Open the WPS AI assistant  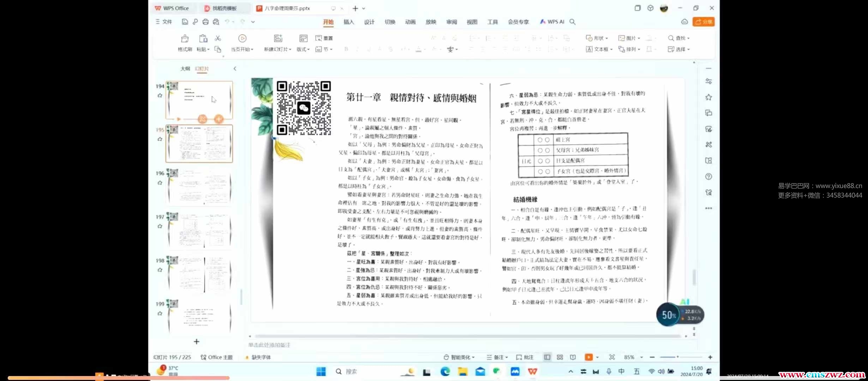(552, 22)
